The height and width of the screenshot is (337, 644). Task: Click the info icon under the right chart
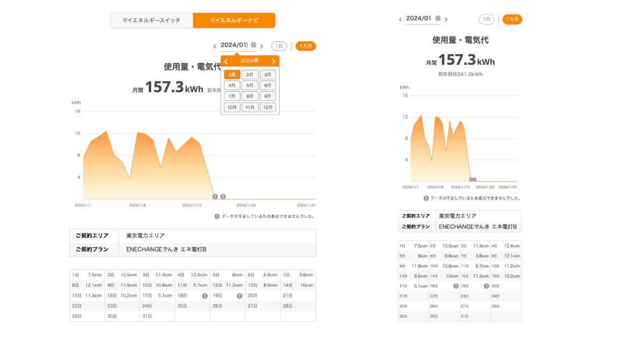click(426, 197)
